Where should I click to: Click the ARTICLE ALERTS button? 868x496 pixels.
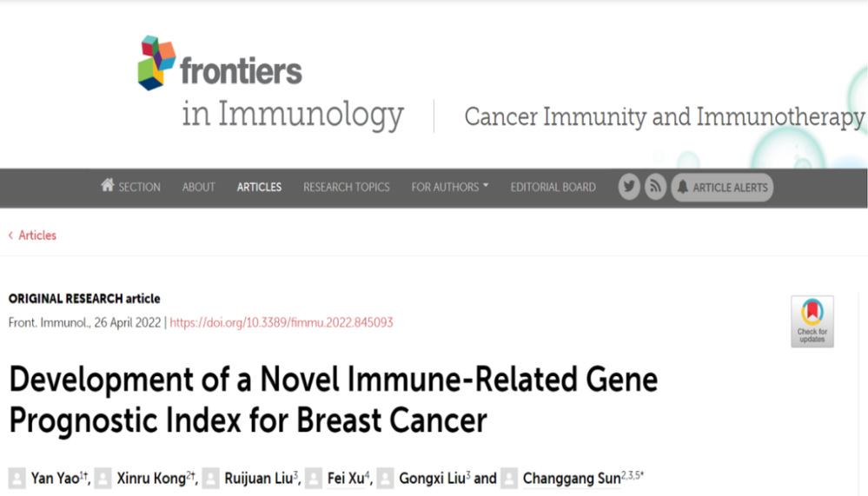point(722,187)
